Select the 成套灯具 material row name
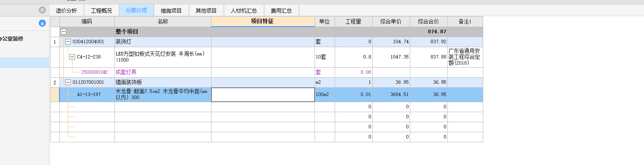Image resolution: width=644 pixels, height=165 pixels. 163,72
